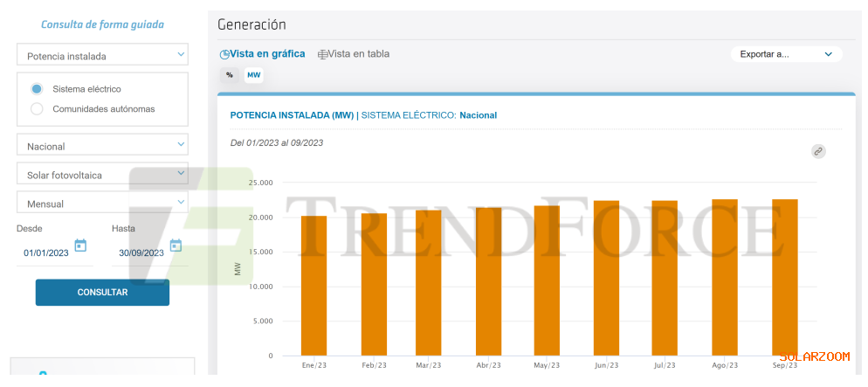Viewport: 868px width, 387px height.
Task: Switch chart units to MW
Action: pyautogui.click(x=253, y=76)
